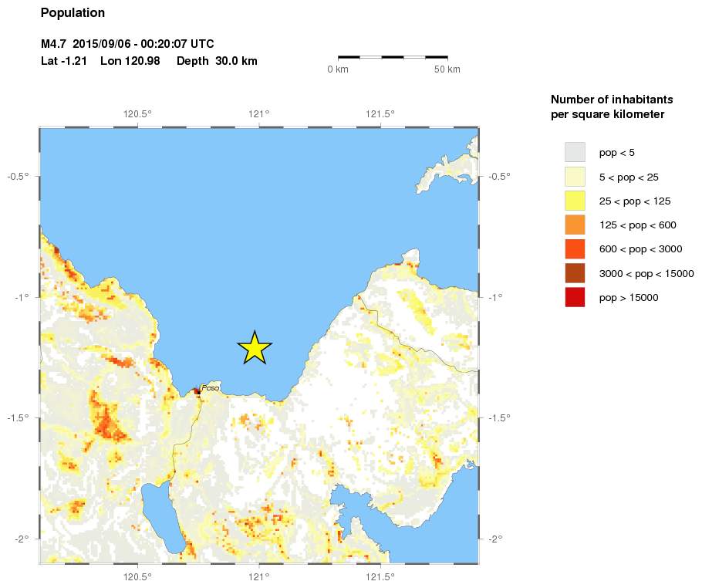Image resolution: width=702 pixels, height=588 pixels.
Task: Select the pale yellow '5 < pop < 25' swatch
Action: click(575, 177)
